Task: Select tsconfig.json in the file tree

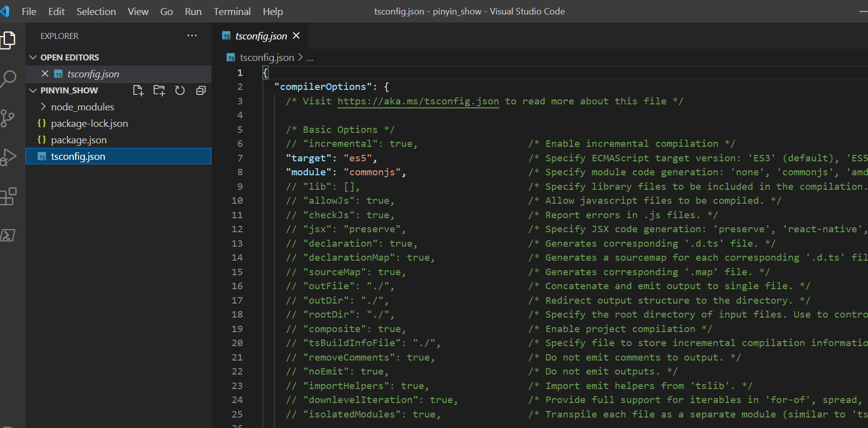Action: coord(118,156)
